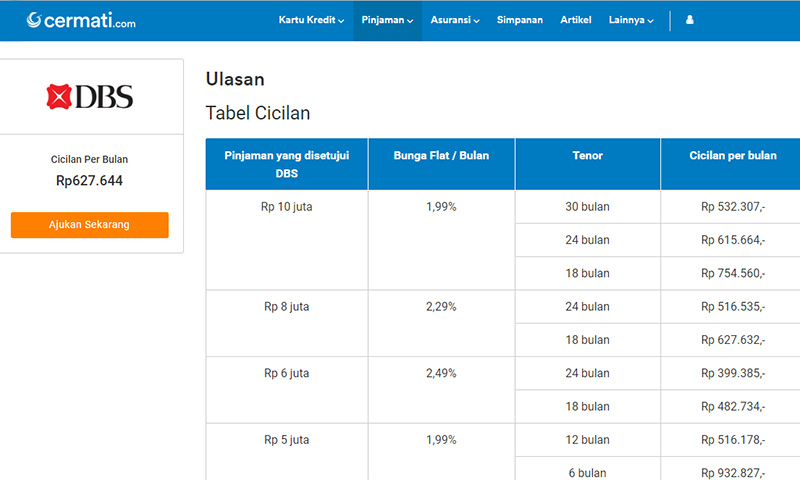The height and width of the screenshot is (480, 800).
Task: Select the Rp 532.307,- installment cell
Action: pos(733,207)
